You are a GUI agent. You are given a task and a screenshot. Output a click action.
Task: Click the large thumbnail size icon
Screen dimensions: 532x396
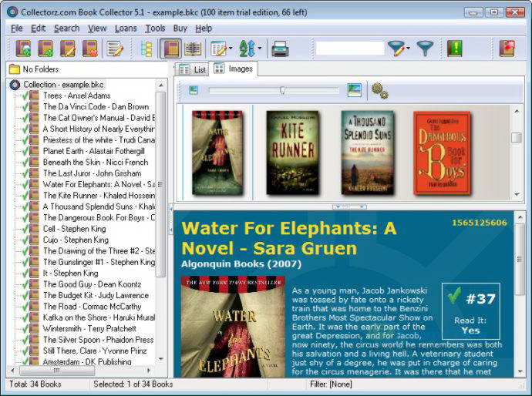click(x=355, y=90)
